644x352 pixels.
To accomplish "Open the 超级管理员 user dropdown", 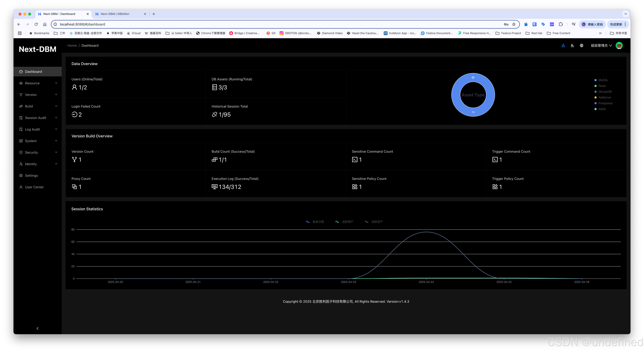I will click(601, 45).
